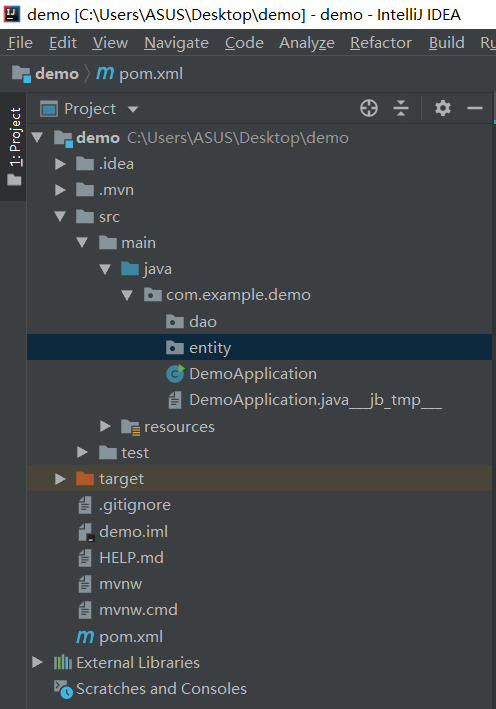Viewport: 496px width, 709px height.
Task: Click the orange target folder icon
Action: (x=85, y=479)
